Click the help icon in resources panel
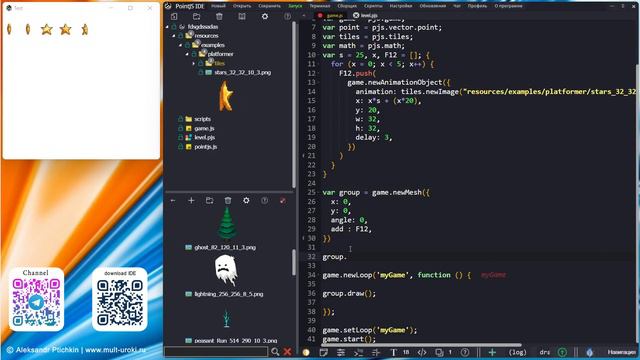The image size is (640, 360). pyautogui.click(x=264, y=200)
